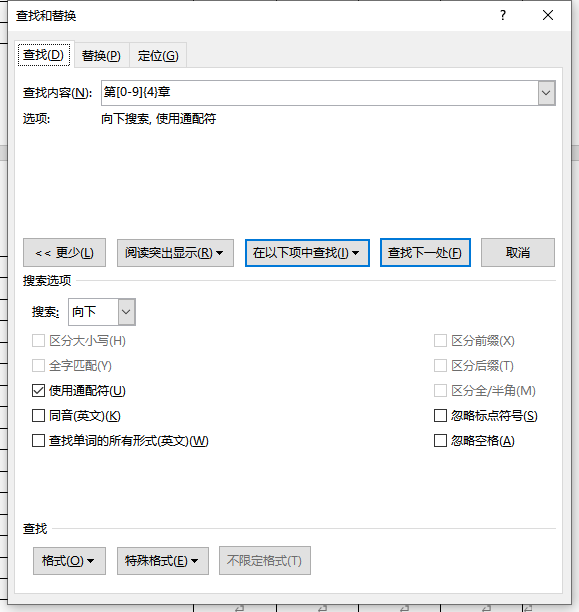Click the 区分大小写(H) checkbox
The width and height of the screenshot is (579, 612).
point(38,341)
